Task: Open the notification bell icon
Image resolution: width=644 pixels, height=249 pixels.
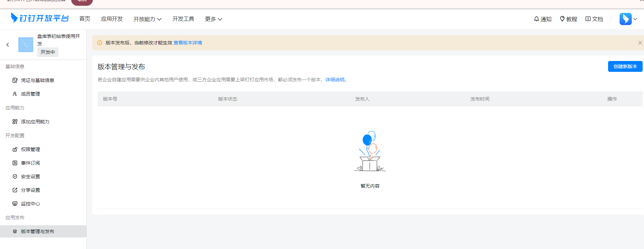Action: point(537,19)
